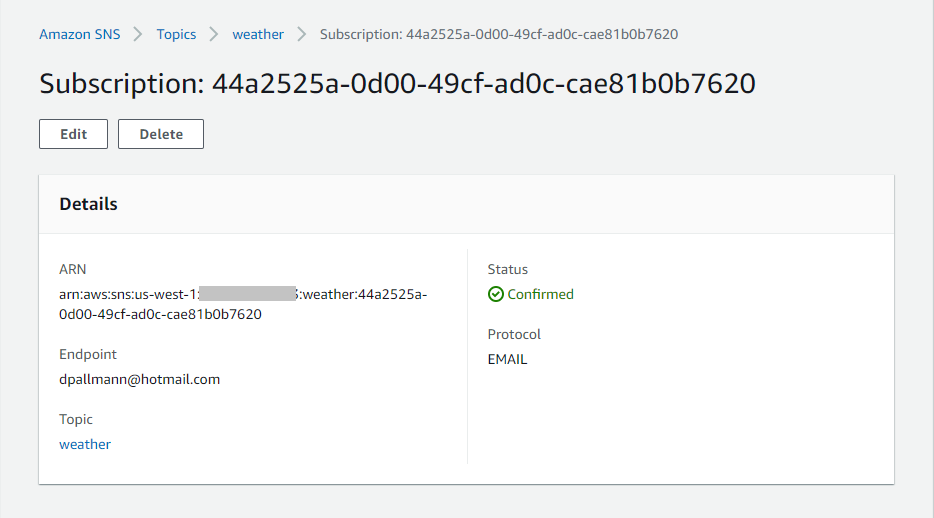The width and height of the screenshot is (934, 518).
Task: Click the Topic field label
Action: tap(76, 419)
